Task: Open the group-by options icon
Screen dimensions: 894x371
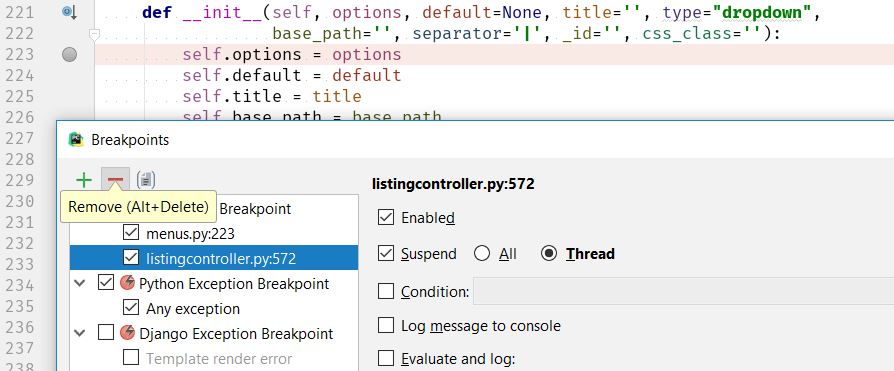Action: click(146, 180)
